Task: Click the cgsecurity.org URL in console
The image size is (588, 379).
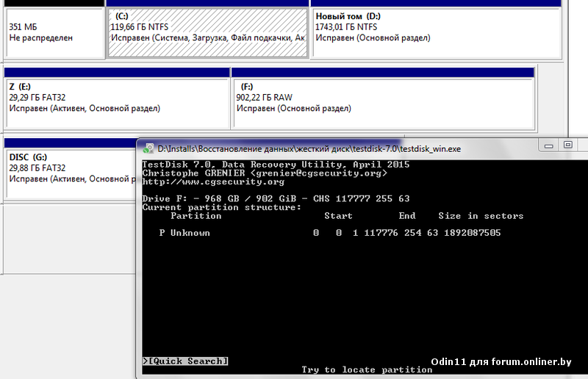Action: pos(212,182)
